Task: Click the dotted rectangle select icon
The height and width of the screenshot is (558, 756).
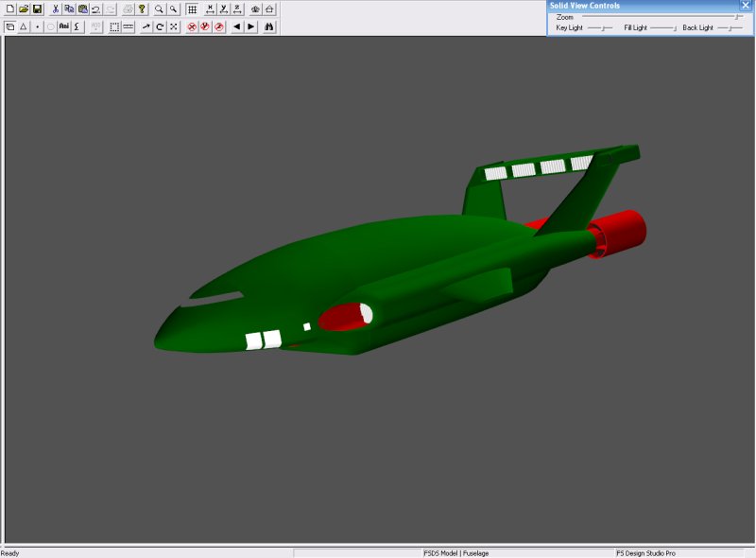Action: pos(114,26)
